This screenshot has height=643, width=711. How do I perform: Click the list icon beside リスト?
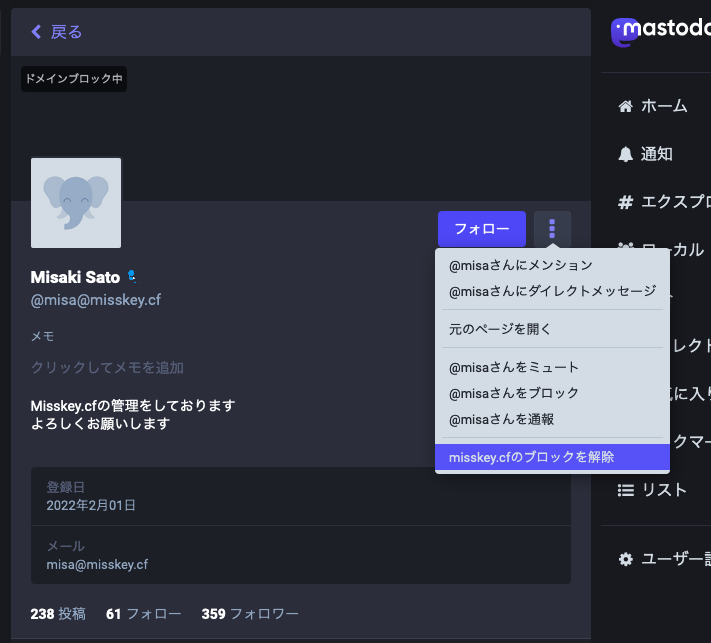626,490
